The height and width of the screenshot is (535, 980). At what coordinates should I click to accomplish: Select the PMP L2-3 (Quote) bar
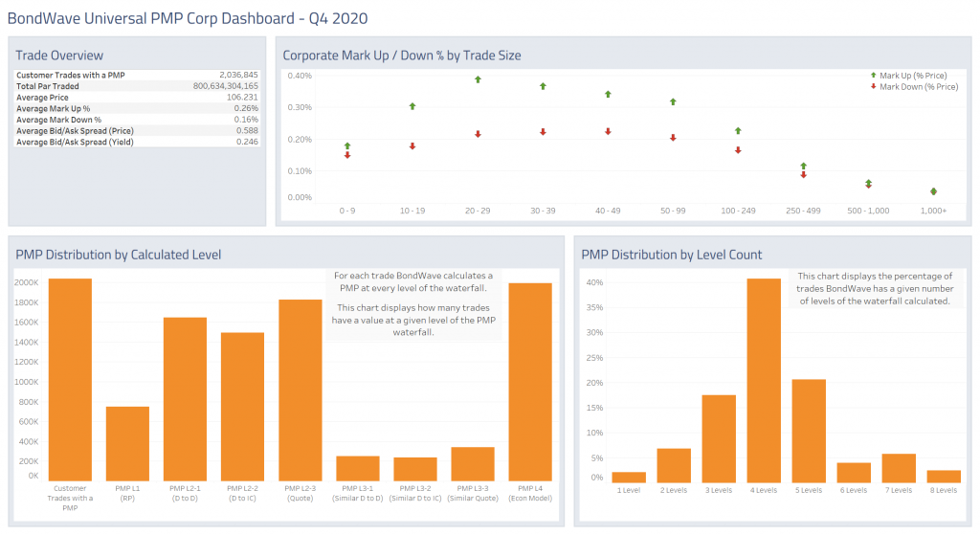[301, 390]
